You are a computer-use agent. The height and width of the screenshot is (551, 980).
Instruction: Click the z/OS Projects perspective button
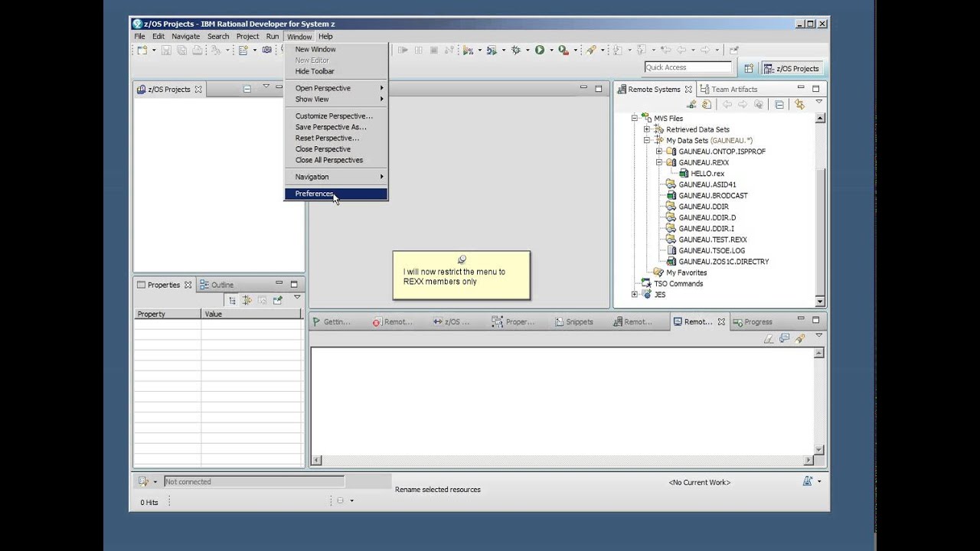pos(792,68)
